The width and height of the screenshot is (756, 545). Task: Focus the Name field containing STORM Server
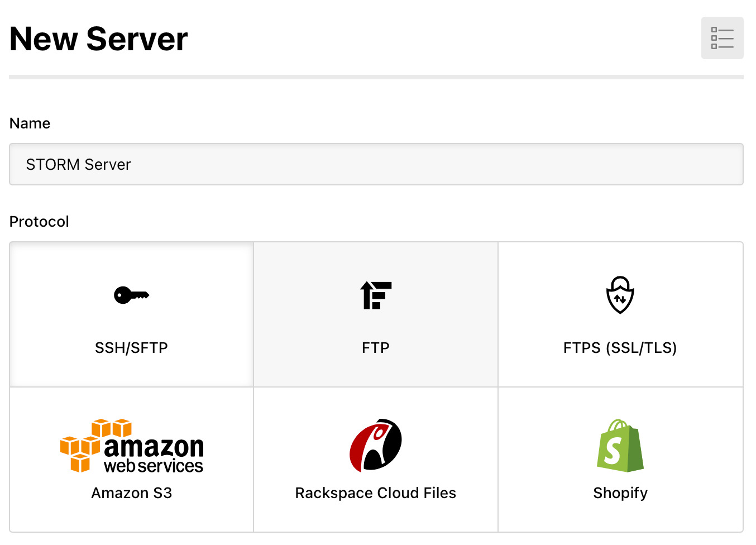click(x=376, y=164)
